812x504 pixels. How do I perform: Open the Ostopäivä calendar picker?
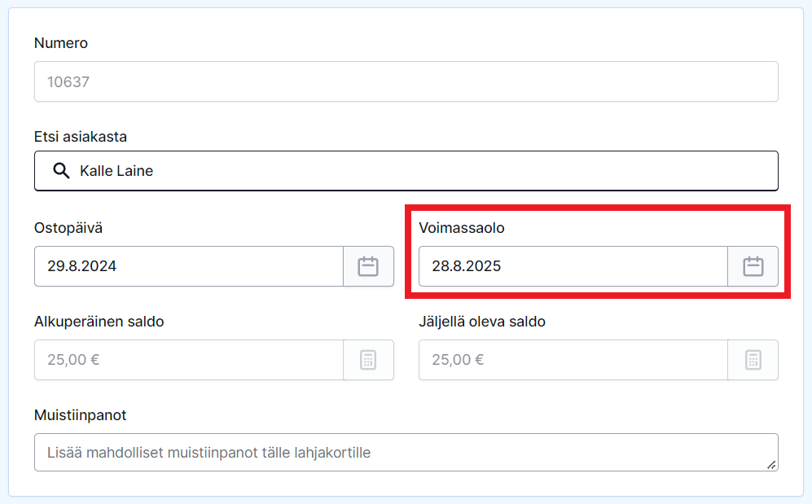[368, 266]
